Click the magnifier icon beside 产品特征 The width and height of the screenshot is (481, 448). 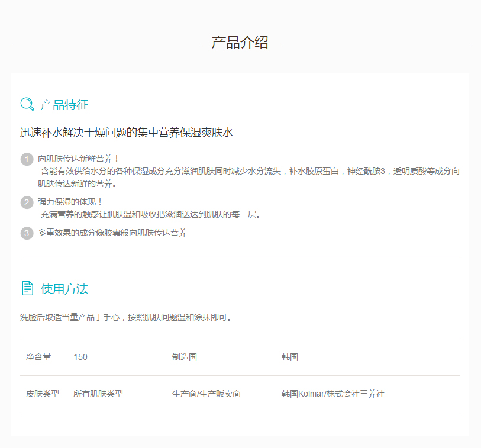(27, 105)
